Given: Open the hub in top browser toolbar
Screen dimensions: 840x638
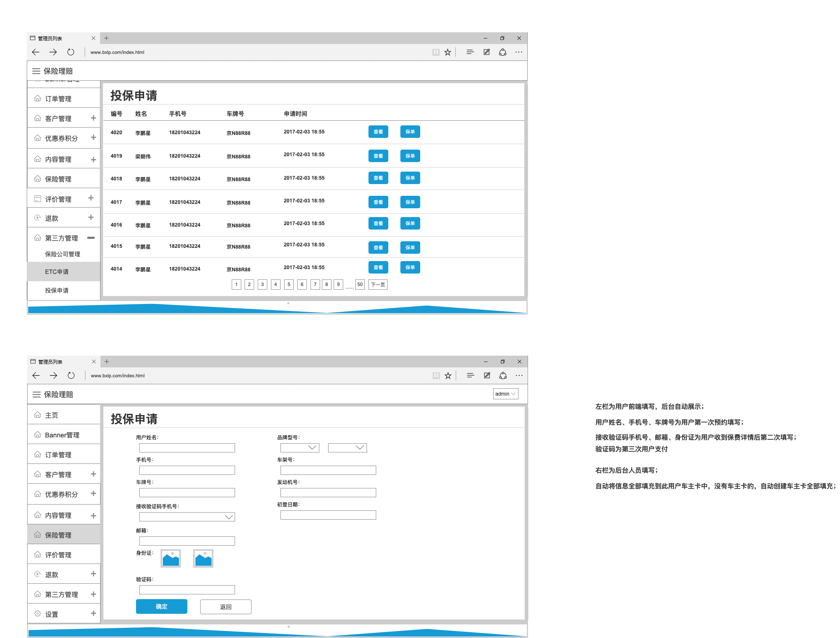Looking at the screenshot, I should pos(470,52).
